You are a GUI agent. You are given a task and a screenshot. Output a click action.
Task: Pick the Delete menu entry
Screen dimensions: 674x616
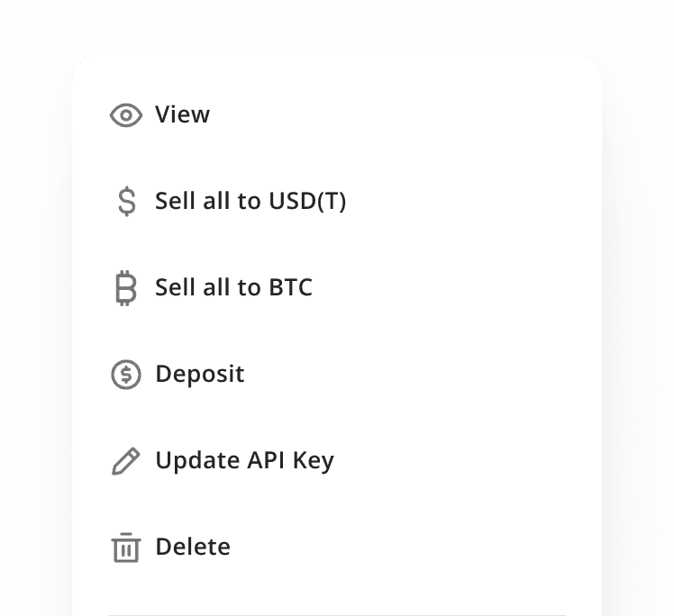tap(192, 547)
